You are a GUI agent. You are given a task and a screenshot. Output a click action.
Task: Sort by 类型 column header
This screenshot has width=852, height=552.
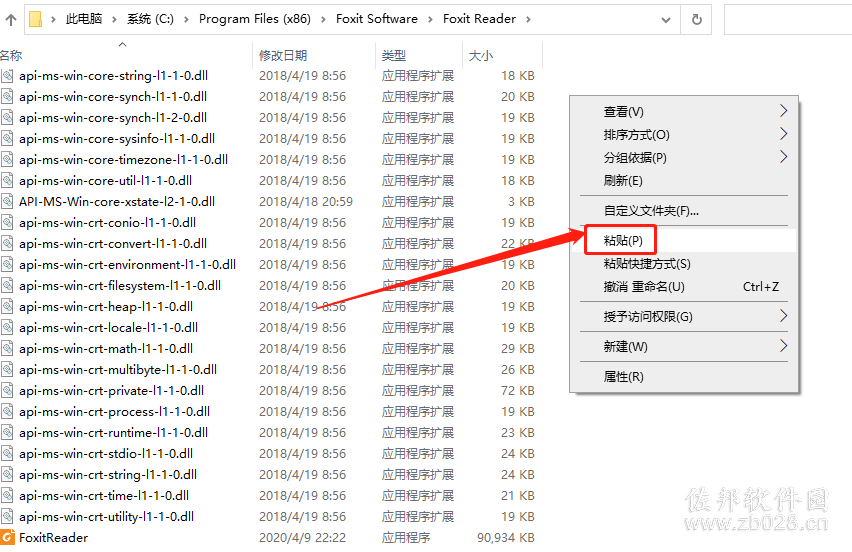click(x=394, y=55)
